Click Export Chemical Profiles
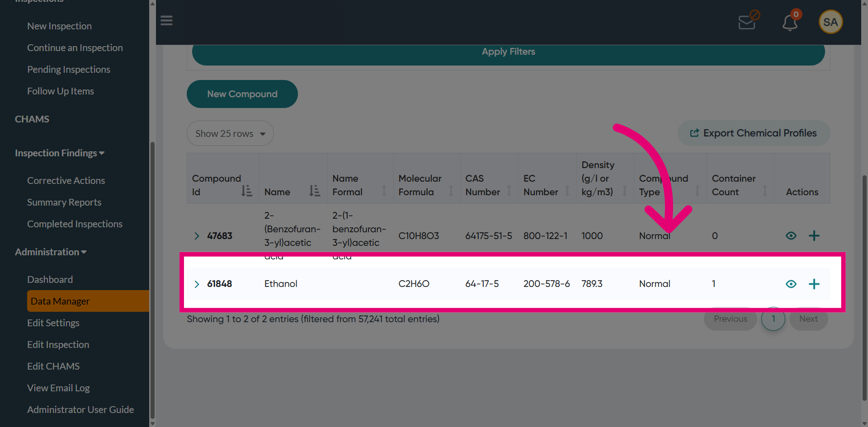 754,133
